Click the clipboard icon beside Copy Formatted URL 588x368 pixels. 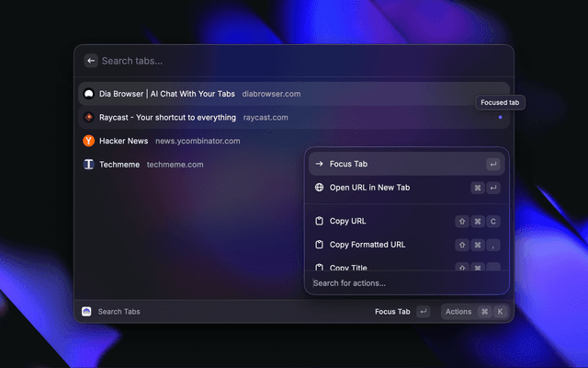point(319,245)
